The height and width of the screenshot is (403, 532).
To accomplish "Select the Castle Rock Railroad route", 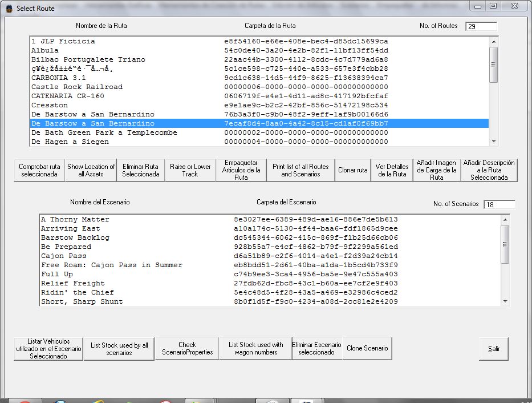I will 77,87.
